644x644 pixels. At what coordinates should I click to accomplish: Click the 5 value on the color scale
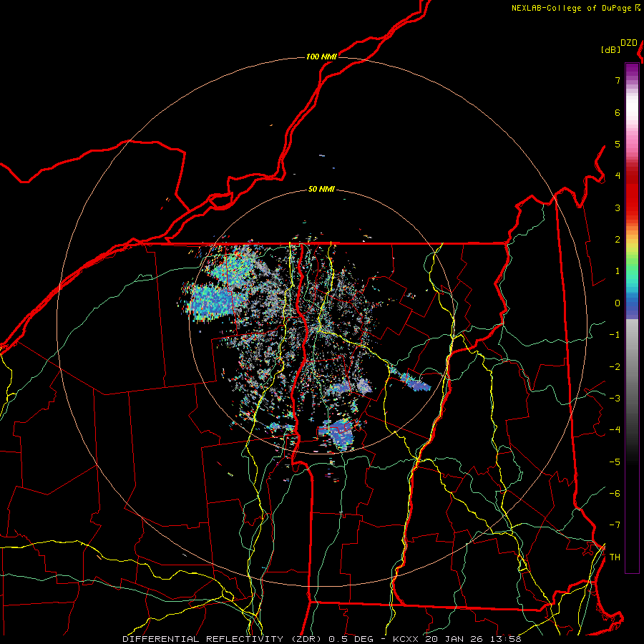tap(618, 144)
